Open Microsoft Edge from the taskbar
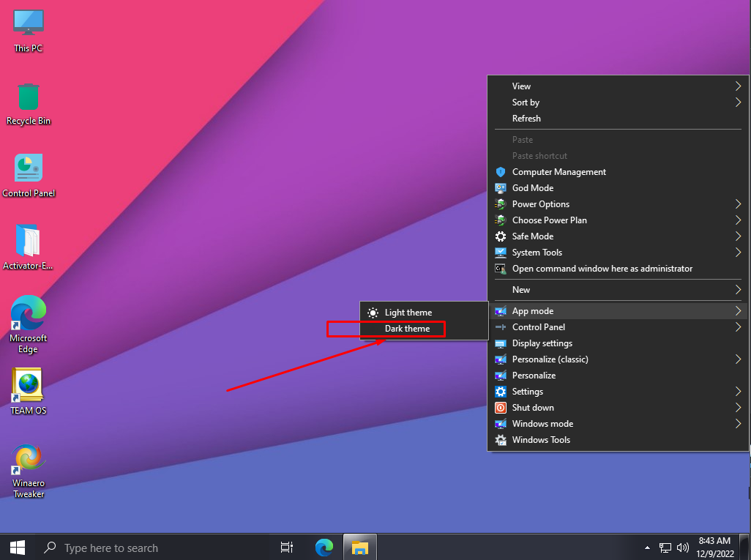Viewport: 751px width, 560px height. [x=324, y=547]
